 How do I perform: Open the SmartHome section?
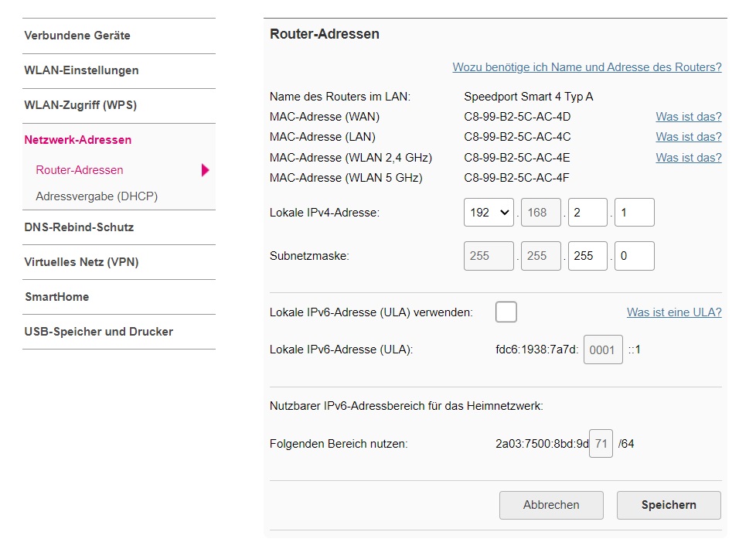click(x=56, y=297)
